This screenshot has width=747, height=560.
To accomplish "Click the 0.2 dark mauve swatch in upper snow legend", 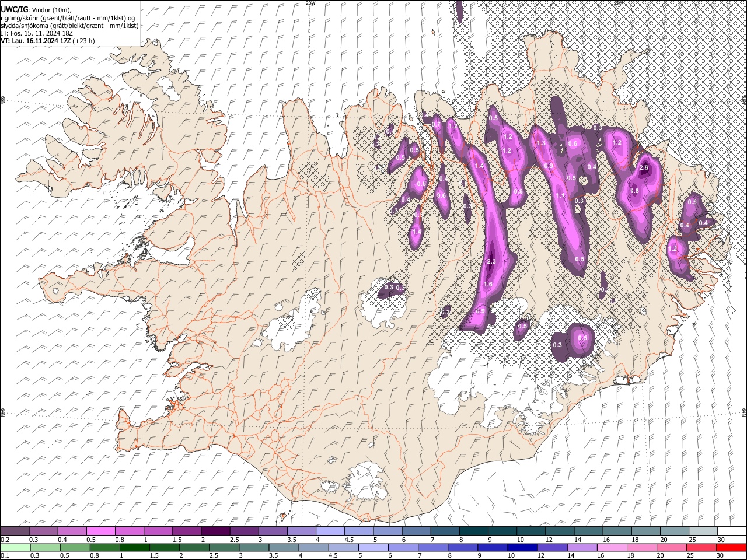I will click(x=15, y=531).
